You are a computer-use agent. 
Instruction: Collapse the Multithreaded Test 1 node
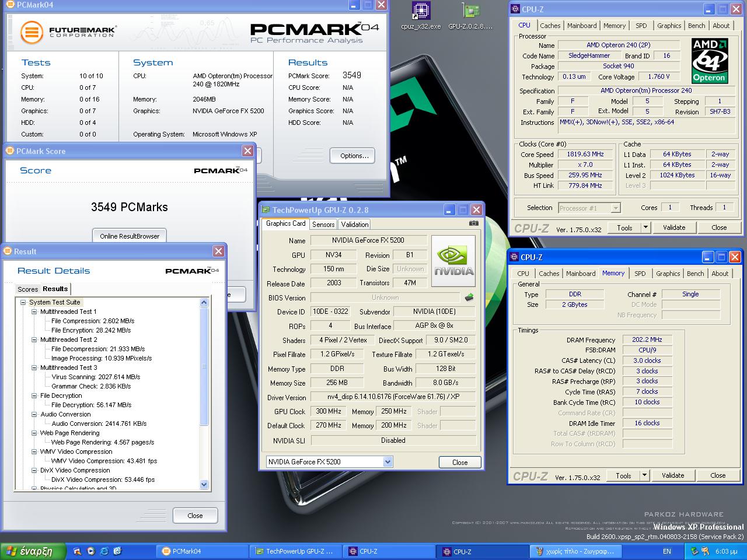(34, 311)
